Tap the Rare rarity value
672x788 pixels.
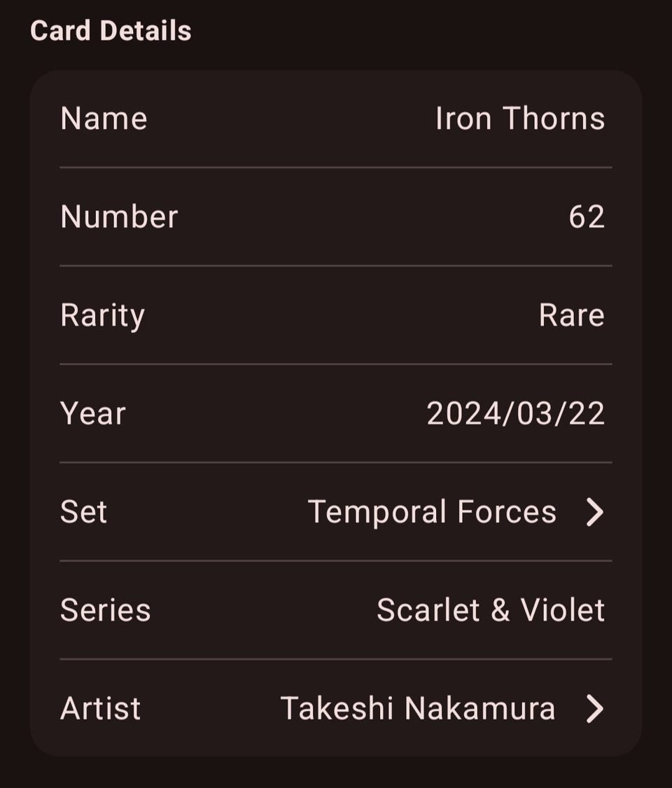571,315
